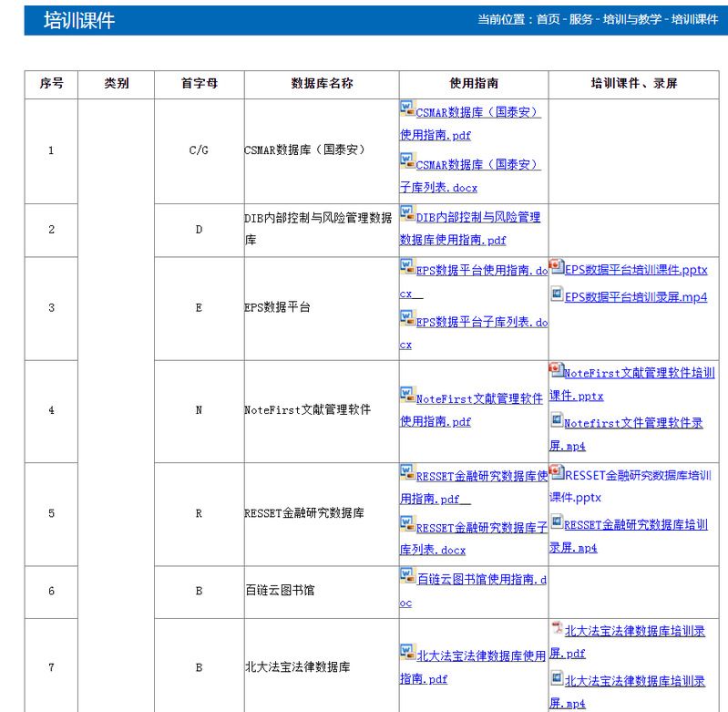The height and width of the screenshot is (712, 728).
Task: Go to 首页 in breadcrumb
Action: point(549,20)
